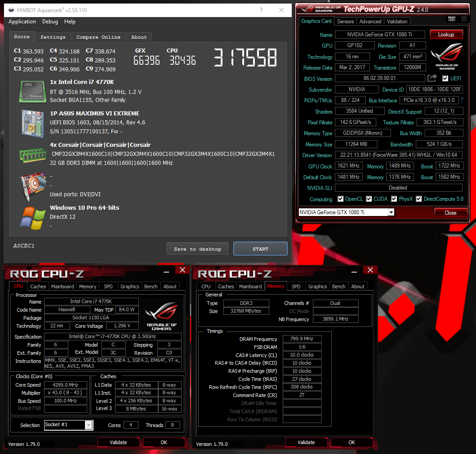Open the About tab in Aquamark
Viewport: 476px width, 454px height.
139,37
